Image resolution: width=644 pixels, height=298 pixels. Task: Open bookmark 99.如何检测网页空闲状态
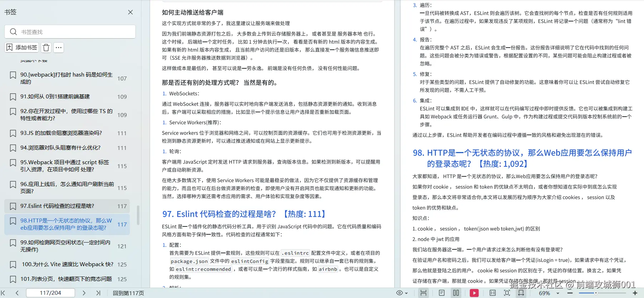(67, 246)
